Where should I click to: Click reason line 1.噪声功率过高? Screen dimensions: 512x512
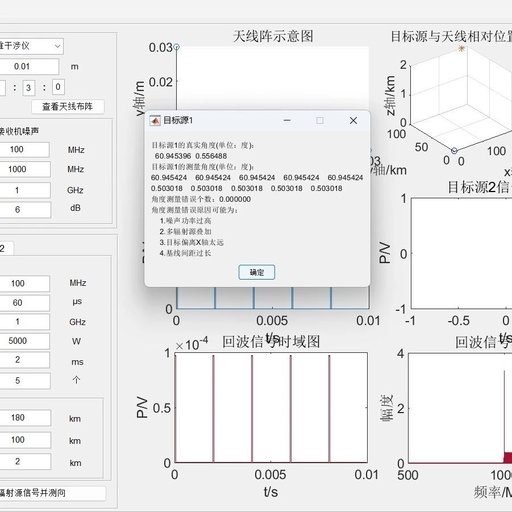(185, 221)
